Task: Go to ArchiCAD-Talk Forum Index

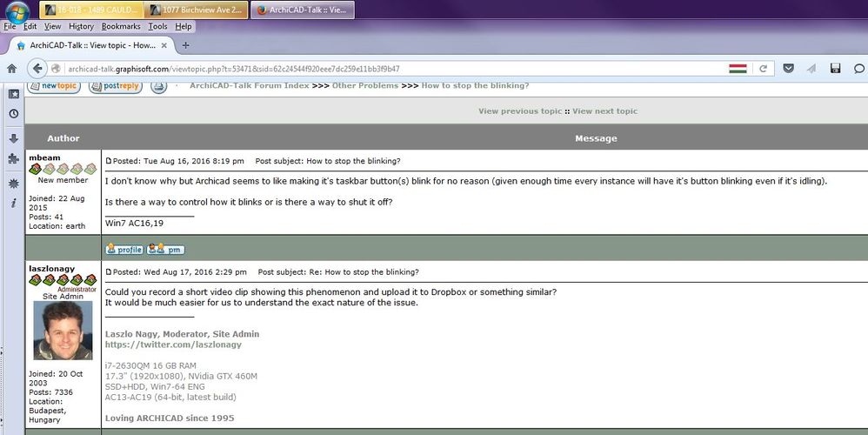Action: pyautogui.click(x=250, y=85)
